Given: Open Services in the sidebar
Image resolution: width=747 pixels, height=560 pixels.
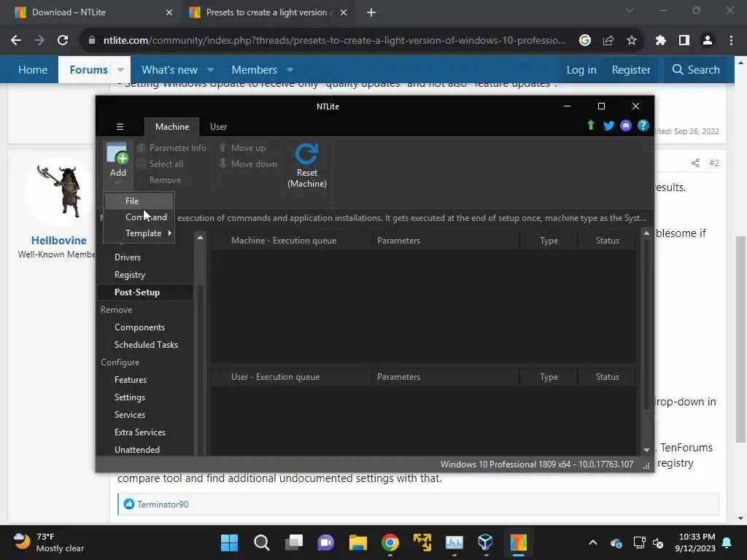Looking at the screenshot, I should point(130,415).
